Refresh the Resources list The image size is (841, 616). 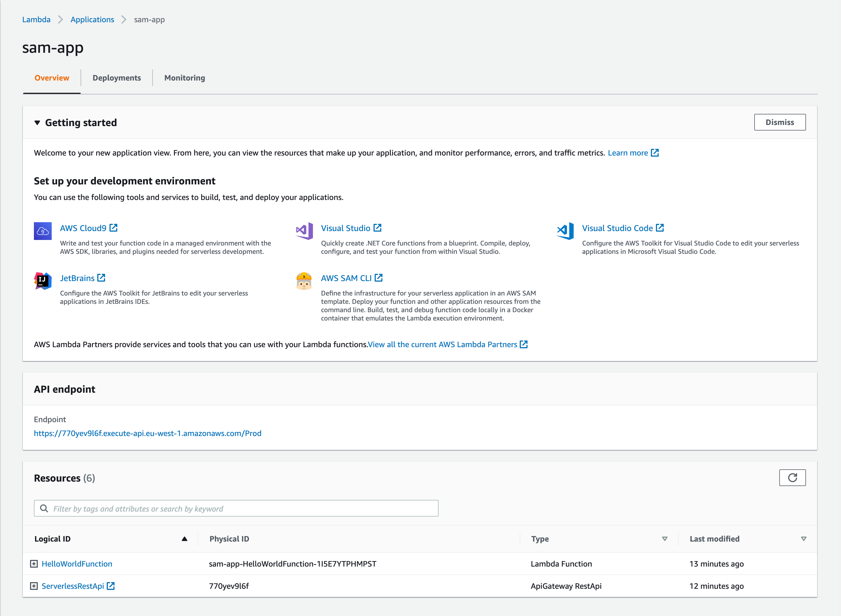point(792,477)
